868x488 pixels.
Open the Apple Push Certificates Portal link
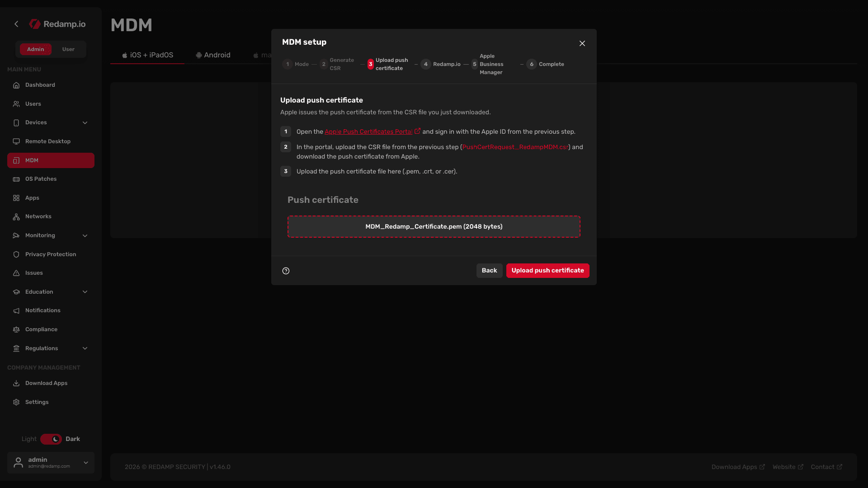tap(368, 131)
